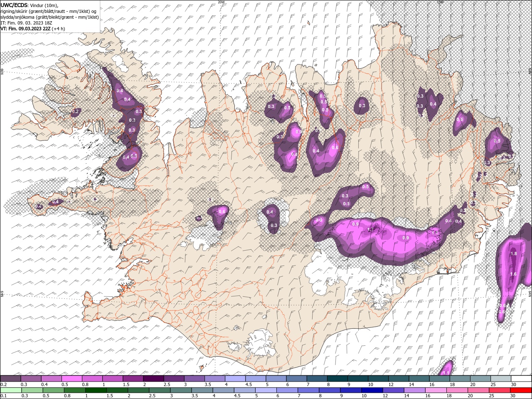
Task: Click the offshore '1.8' precipitation value
Action: (x=513, y=254)
